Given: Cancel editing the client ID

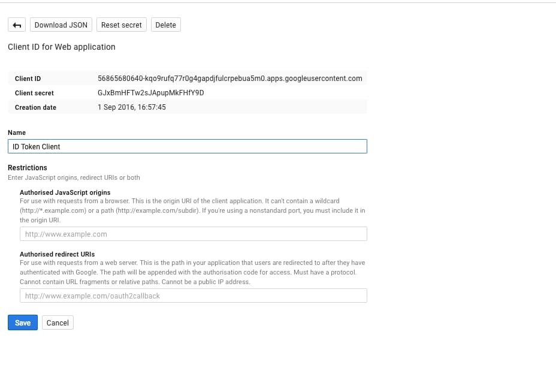Looking at the screenshot, I should coord(58,323).
